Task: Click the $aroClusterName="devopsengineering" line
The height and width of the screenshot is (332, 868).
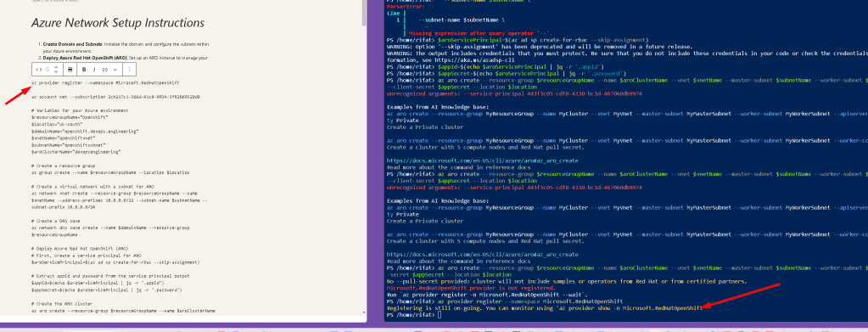Action: tap(76, 151)
